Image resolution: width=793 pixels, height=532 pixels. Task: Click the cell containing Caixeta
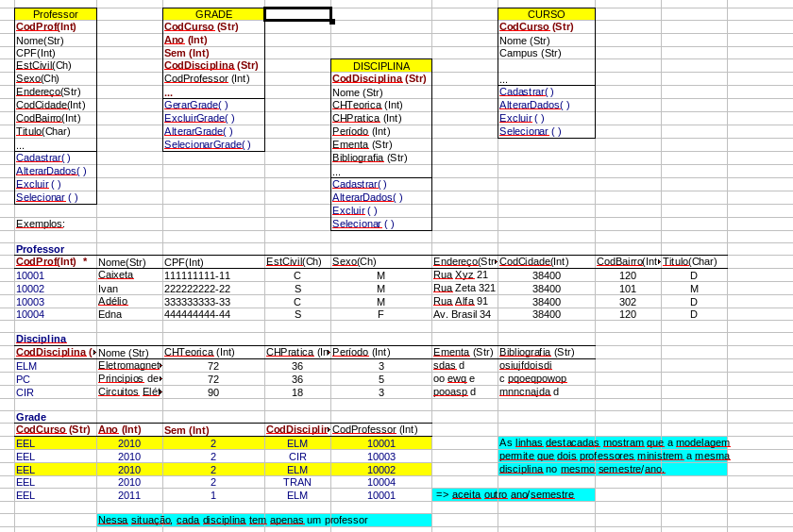pyautogui.click(x=116, y=274)
